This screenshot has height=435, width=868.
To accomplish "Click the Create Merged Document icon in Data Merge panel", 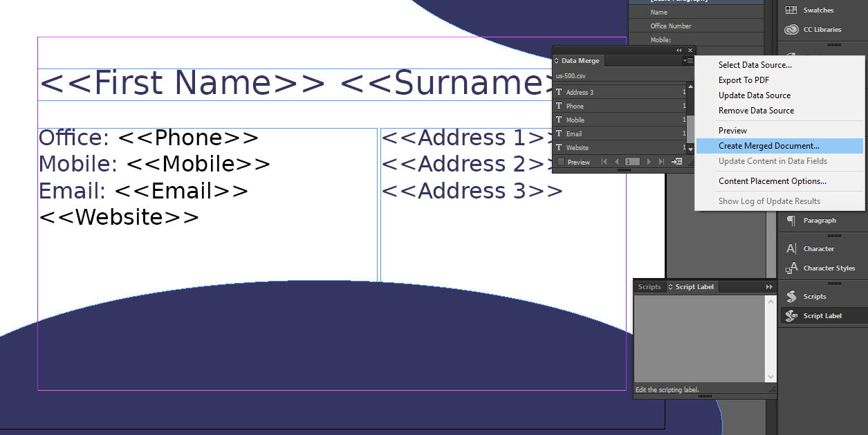I will click(x=677, y=162).
